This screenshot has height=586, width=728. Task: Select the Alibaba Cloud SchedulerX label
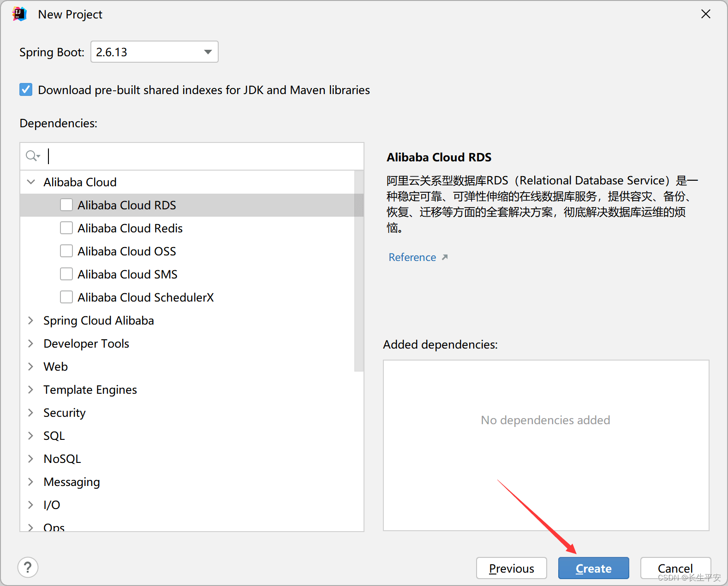(x=146, y=297)
